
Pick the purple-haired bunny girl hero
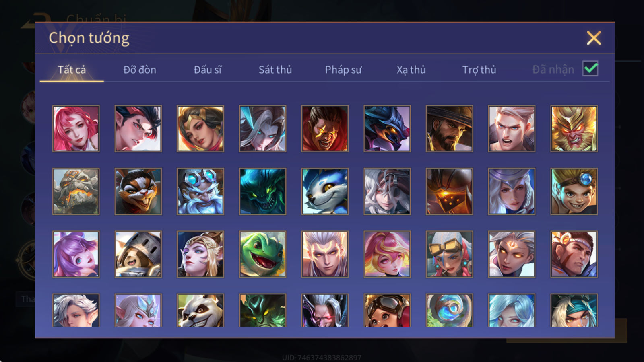[x=76, y=254]
